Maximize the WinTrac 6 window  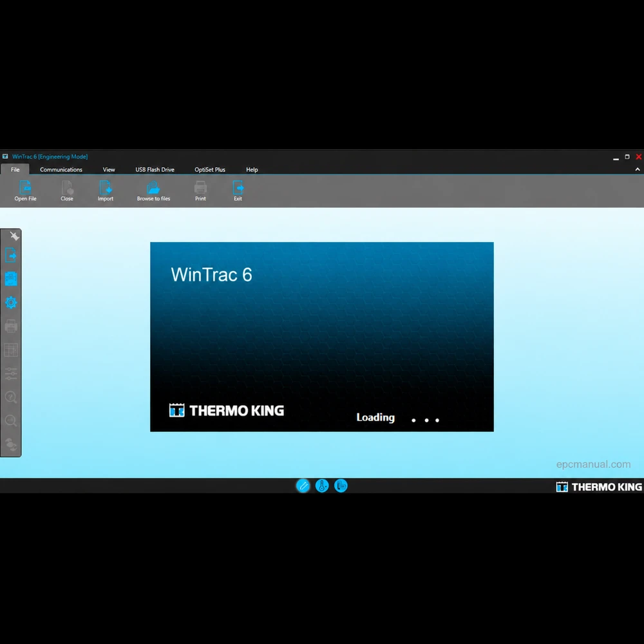[x=627, y=156]
